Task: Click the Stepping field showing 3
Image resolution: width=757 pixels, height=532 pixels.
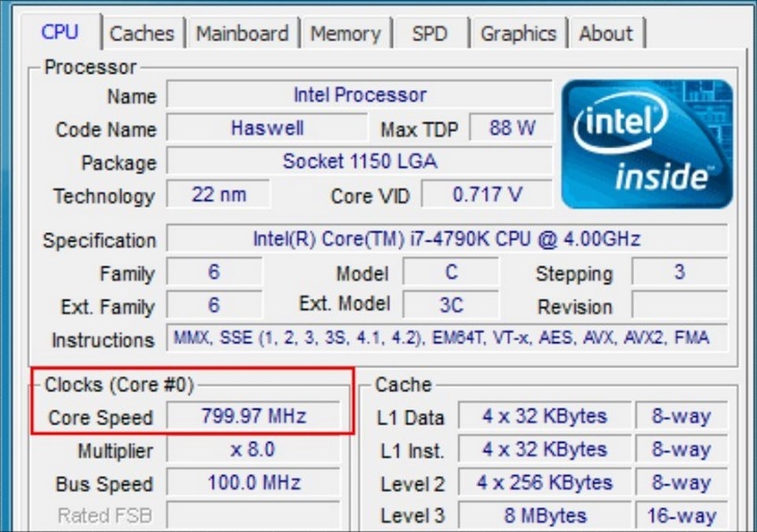Action: (x=679, y=273)
